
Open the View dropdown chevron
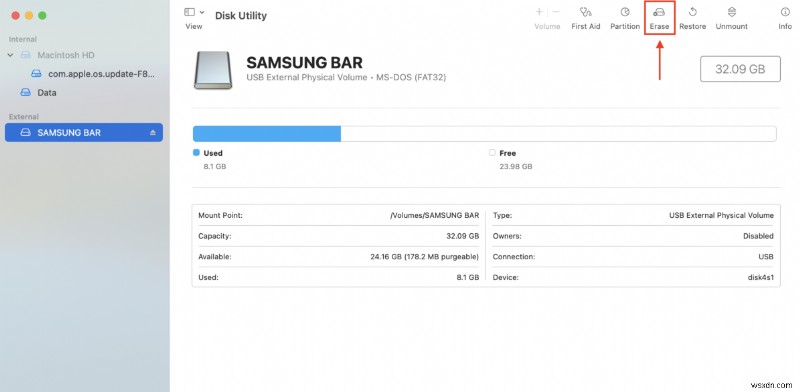pyautogui.click(x=202, y=12)
